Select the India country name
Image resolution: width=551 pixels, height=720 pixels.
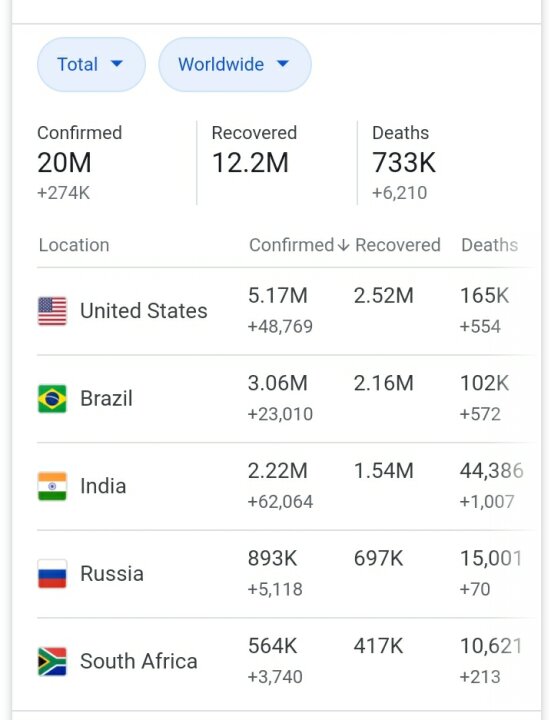(x=103, y=486)
